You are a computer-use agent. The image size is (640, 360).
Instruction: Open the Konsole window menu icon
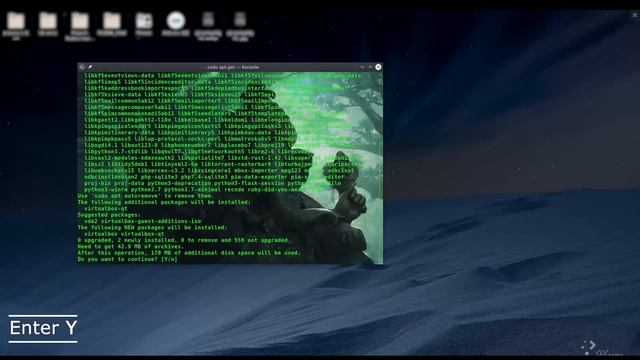pos(82,67)
